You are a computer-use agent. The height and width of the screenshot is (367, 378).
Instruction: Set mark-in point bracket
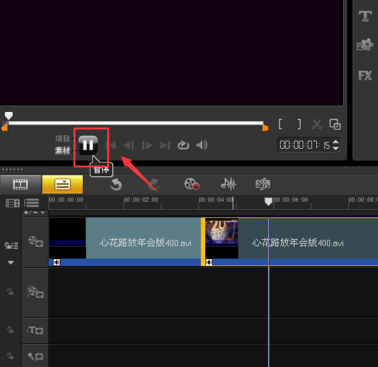tap(280, 124)
